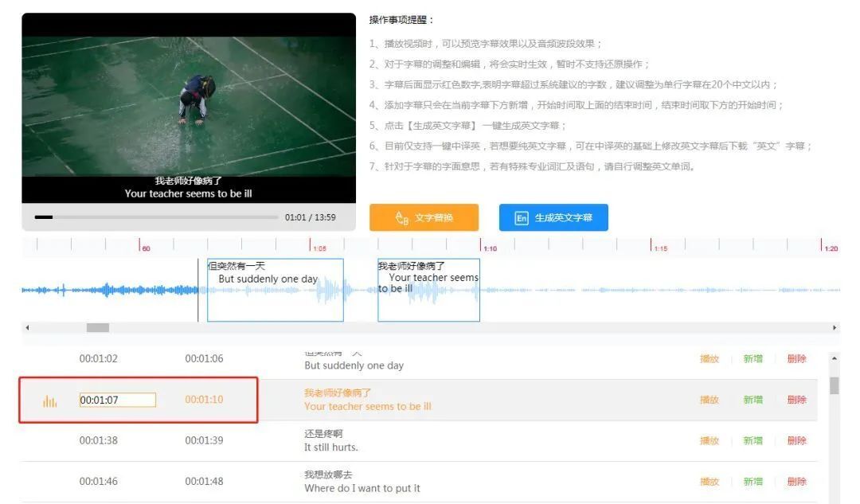Select the 但突然有一天 subtitle block on waveform

275,290
